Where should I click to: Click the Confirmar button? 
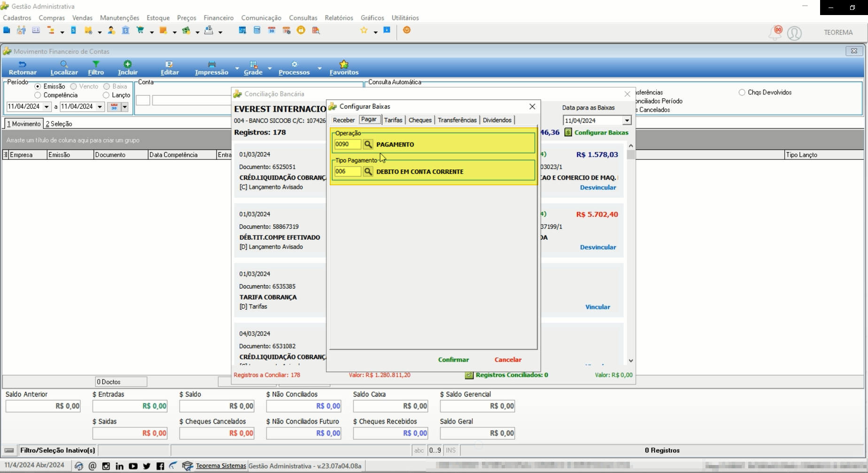pyautogui.click(x=453, y=360)
